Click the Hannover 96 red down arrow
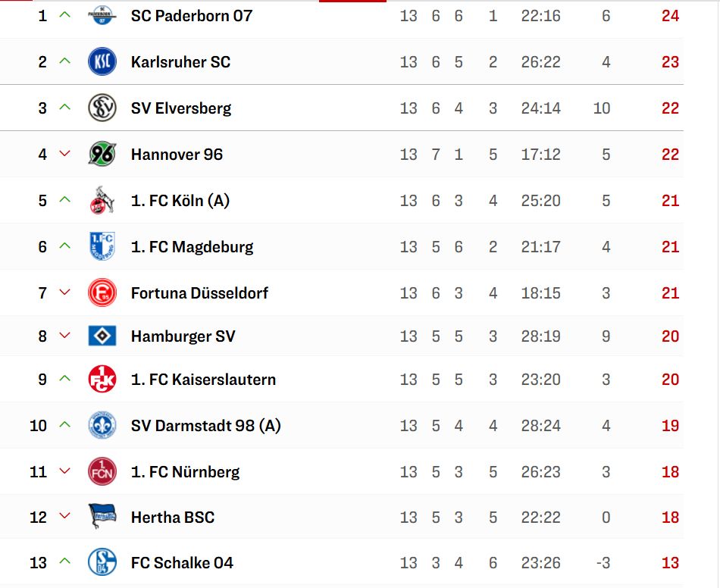This screenshot has width=720, height=588. tap(64, 153)
